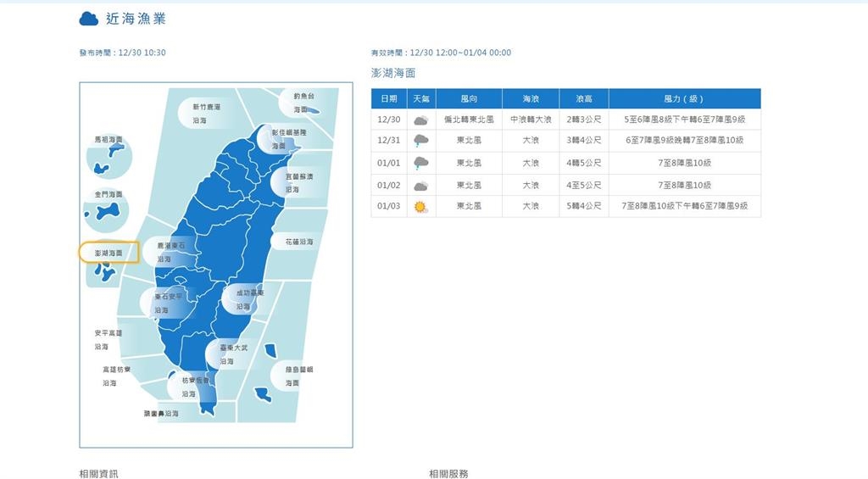Click the 01/02 date cell
The height and width of the screenshot is (479, 868).
tap(388, 185)
